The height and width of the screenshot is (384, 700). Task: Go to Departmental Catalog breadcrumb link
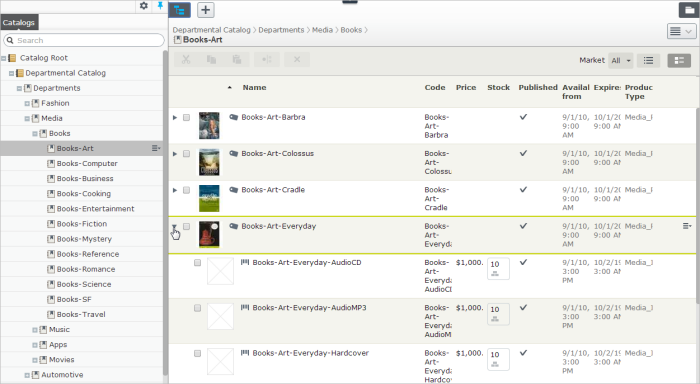click(212, 30)
